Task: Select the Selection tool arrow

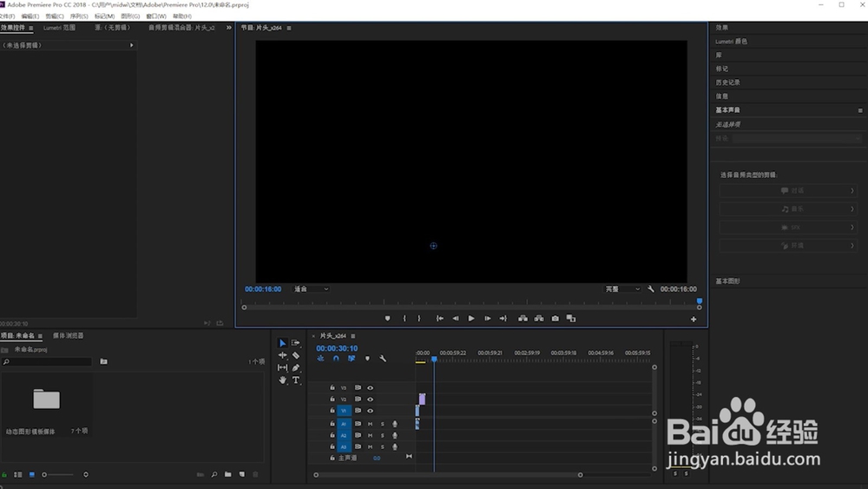Action: (x=282, y=343)
